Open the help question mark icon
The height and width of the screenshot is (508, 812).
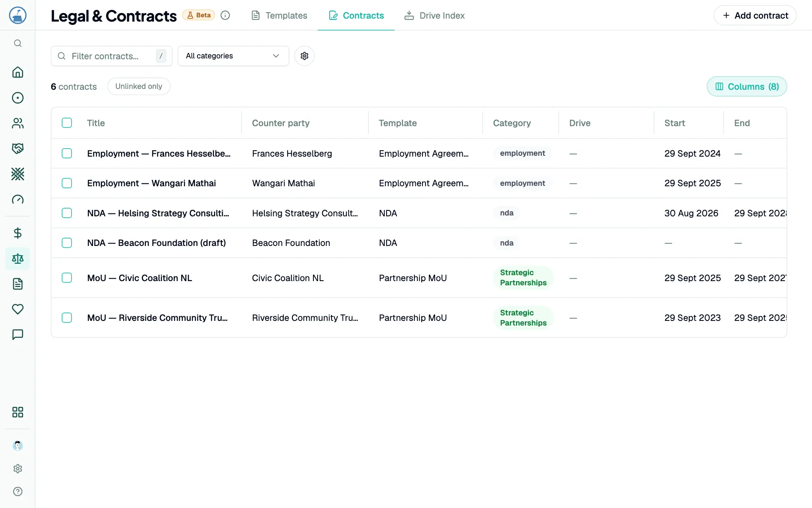click(17, 491)
